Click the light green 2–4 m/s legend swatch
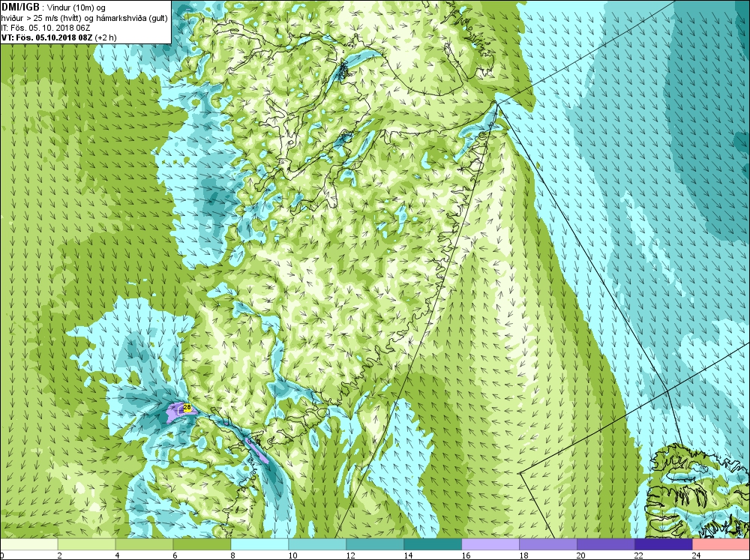Image resolution: width=750 pixels, height=560 pixels. (x=86, y=544)
